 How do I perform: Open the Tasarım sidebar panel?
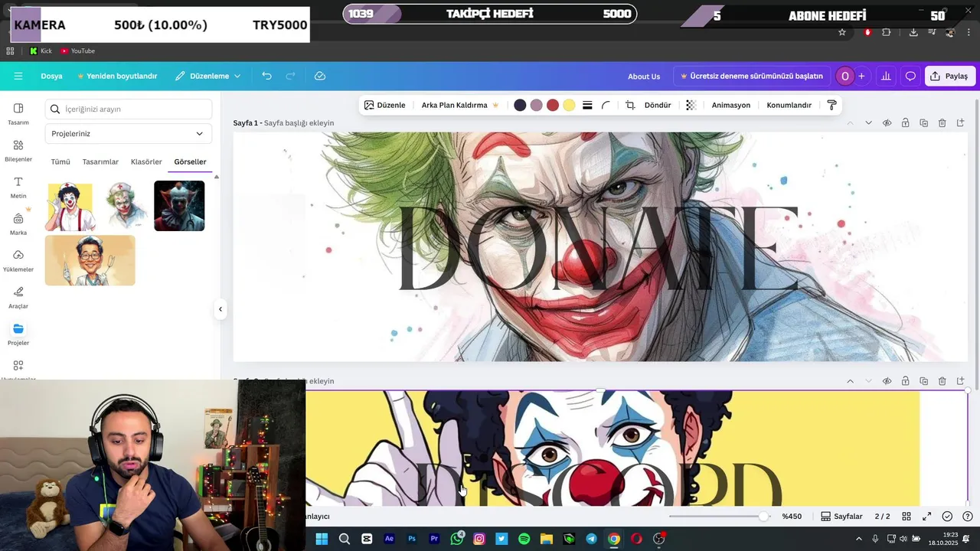(x=18, y=113)
